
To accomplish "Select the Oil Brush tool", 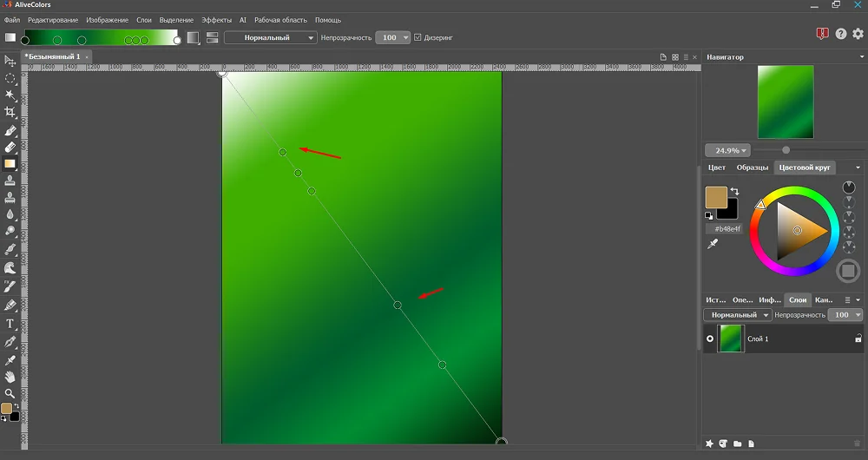I will [10, 250].
